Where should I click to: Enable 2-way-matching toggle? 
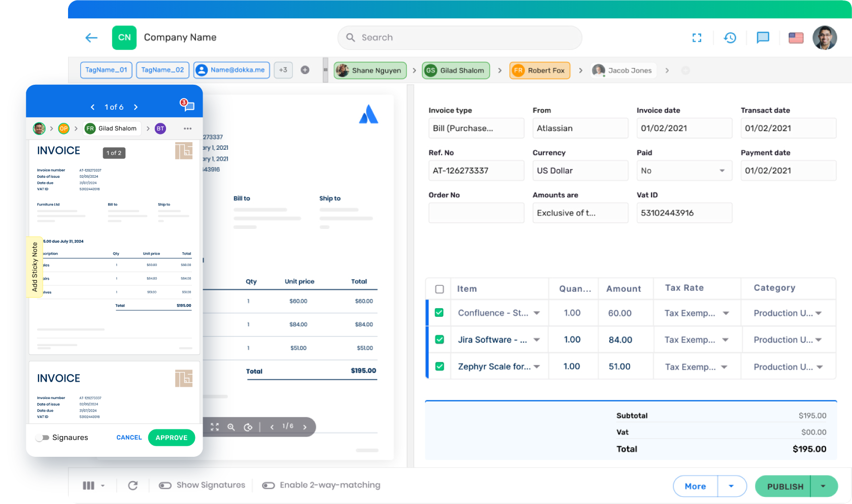[269, 486]
